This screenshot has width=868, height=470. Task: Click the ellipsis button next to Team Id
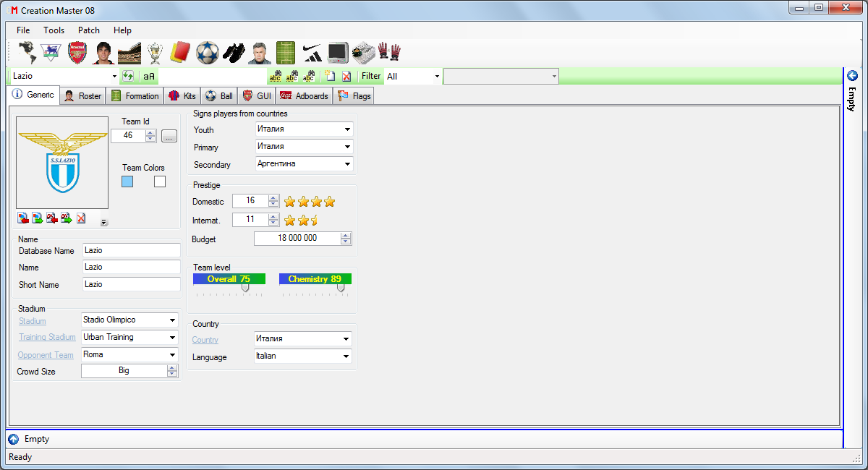[169, 136]
